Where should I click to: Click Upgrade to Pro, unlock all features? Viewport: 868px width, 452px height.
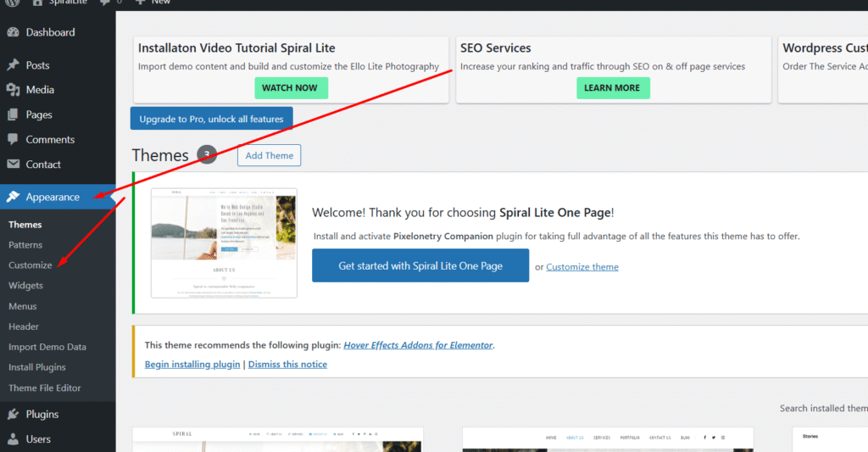(x=211, y=119)
